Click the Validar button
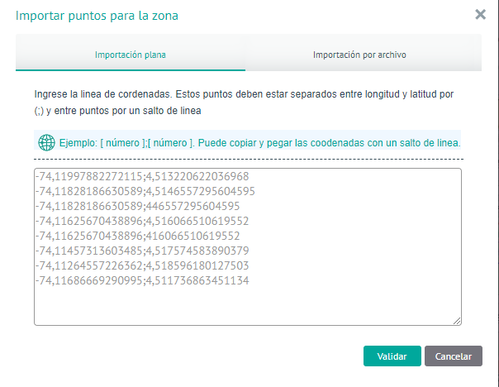This screenshot has width=499, height=387. coord(392,356)
